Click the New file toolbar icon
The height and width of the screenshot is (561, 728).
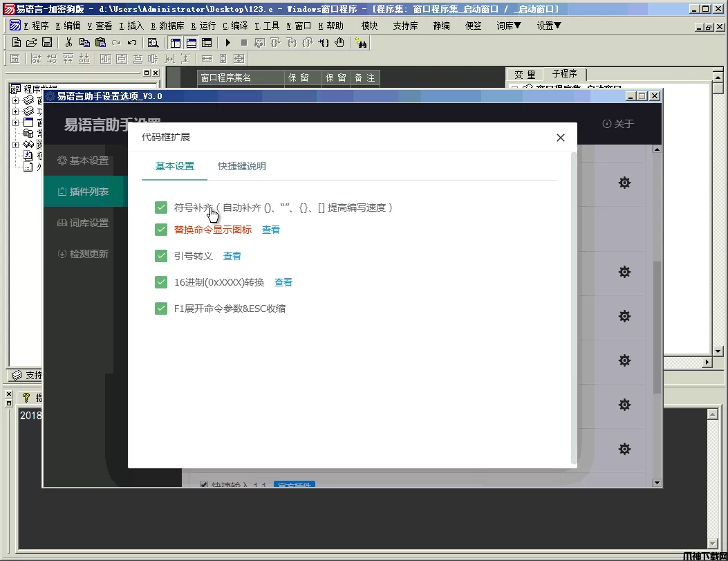[x=17, y=42]
